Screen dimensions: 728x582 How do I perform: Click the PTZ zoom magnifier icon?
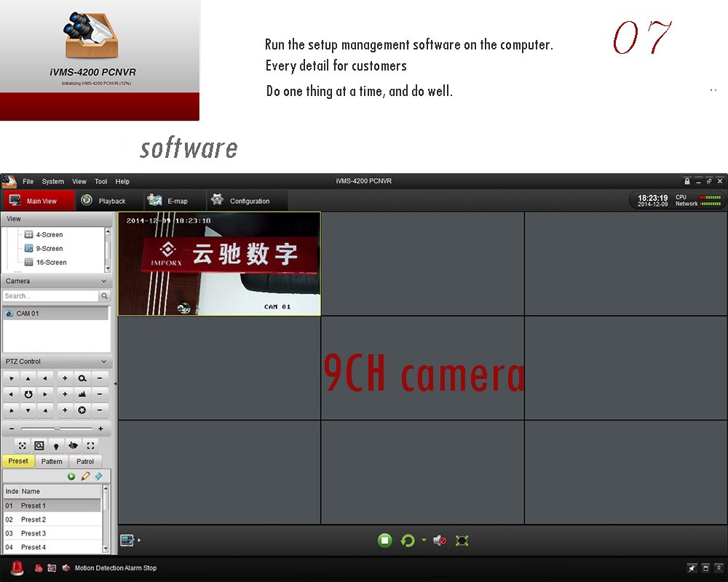(x=82, y=378)
